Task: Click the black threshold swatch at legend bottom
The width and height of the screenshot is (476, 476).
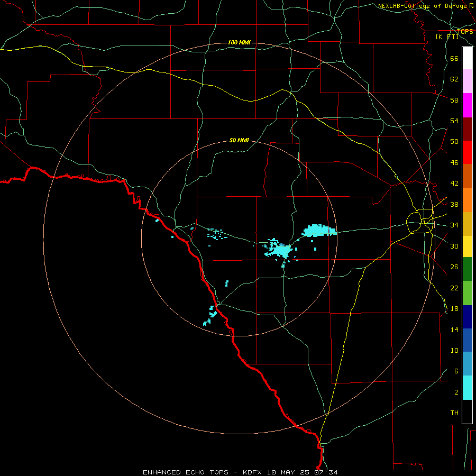Action: [x=467, y=411]
